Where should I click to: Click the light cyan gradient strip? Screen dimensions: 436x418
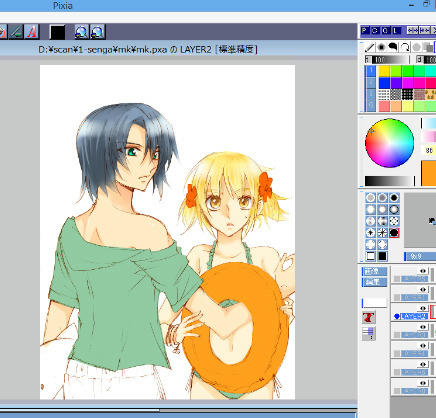point(429,124)
